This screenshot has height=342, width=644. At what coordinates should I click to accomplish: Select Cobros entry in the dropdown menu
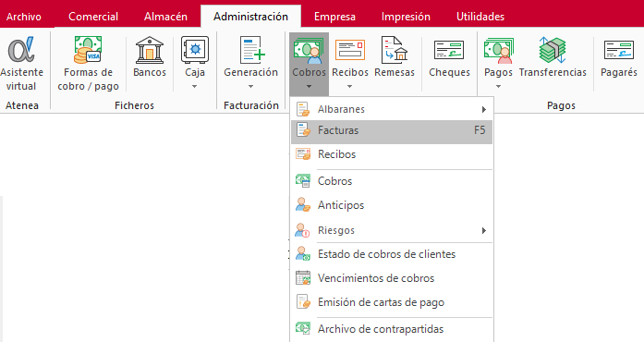coord(392,181)
